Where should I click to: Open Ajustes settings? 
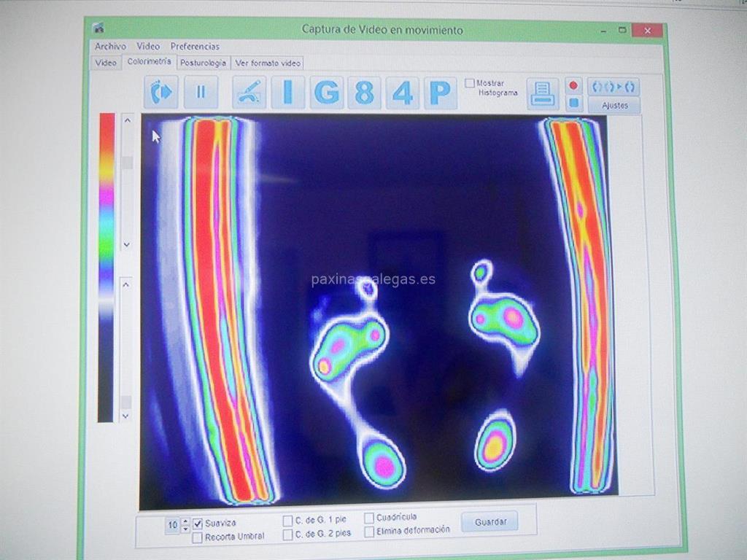tap(614, 106)
